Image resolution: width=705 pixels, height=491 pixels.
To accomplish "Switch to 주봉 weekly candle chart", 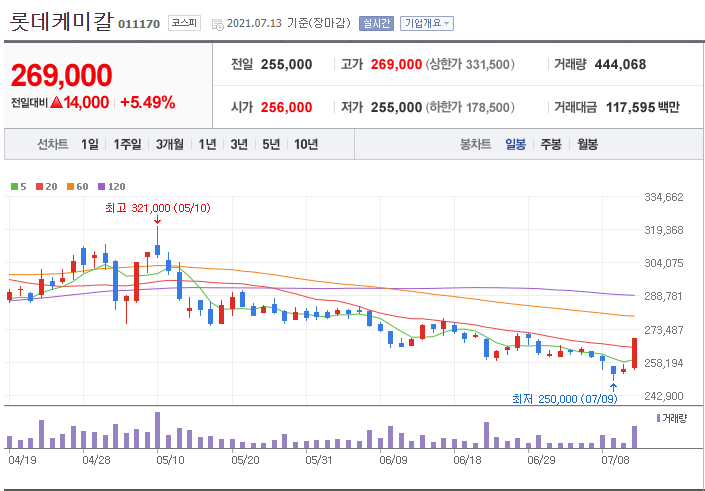I will click(551, 144).
